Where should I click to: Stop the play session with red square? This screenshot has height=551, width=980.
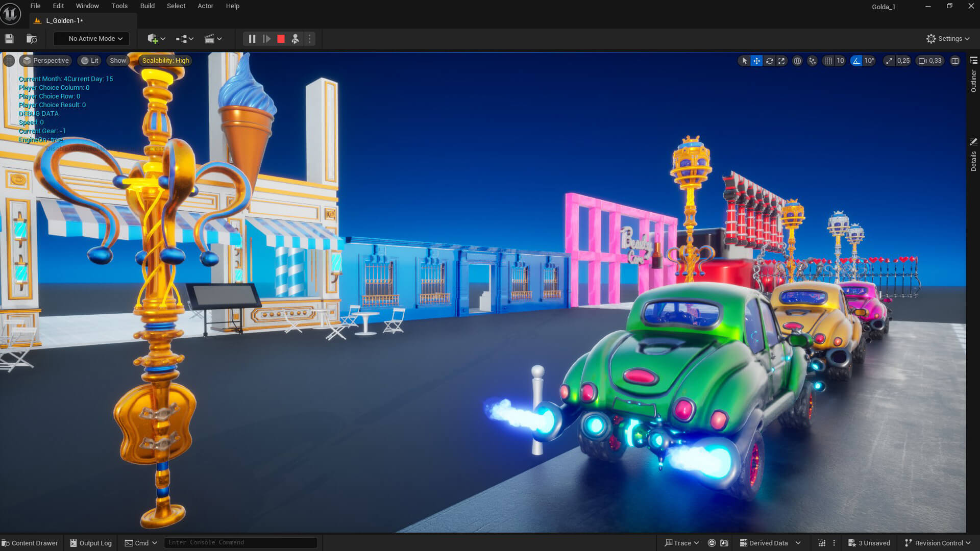[x=281, y=39]
